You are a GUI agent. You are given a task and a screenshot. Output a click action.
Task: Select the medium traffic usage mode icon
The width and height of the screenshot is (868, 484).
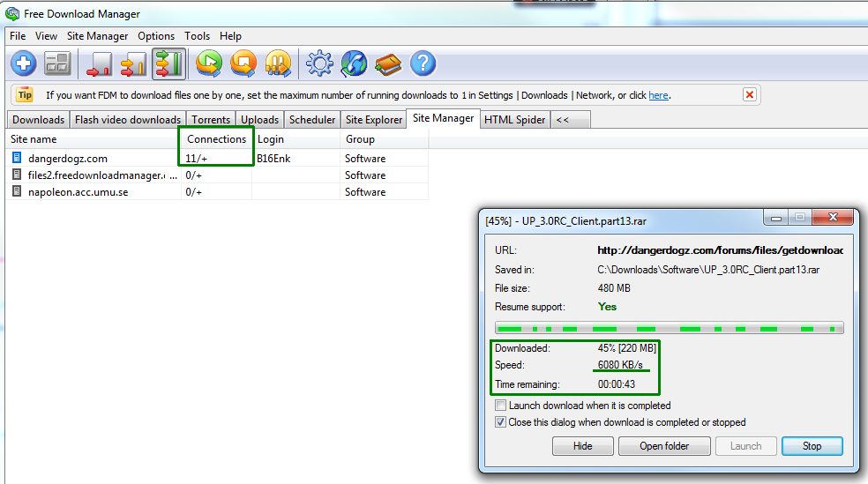pos(133,64)
